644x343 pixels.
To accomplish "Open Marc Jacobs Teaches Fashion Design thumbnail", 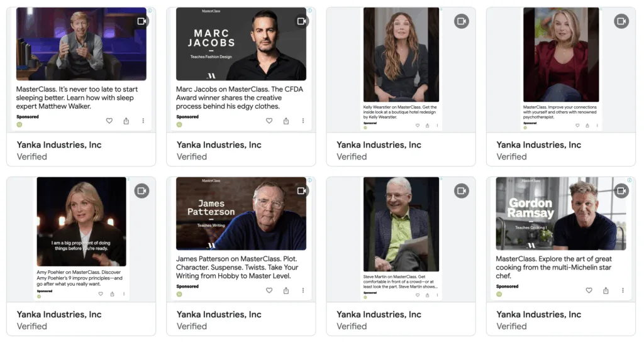I will pos(241,44).
